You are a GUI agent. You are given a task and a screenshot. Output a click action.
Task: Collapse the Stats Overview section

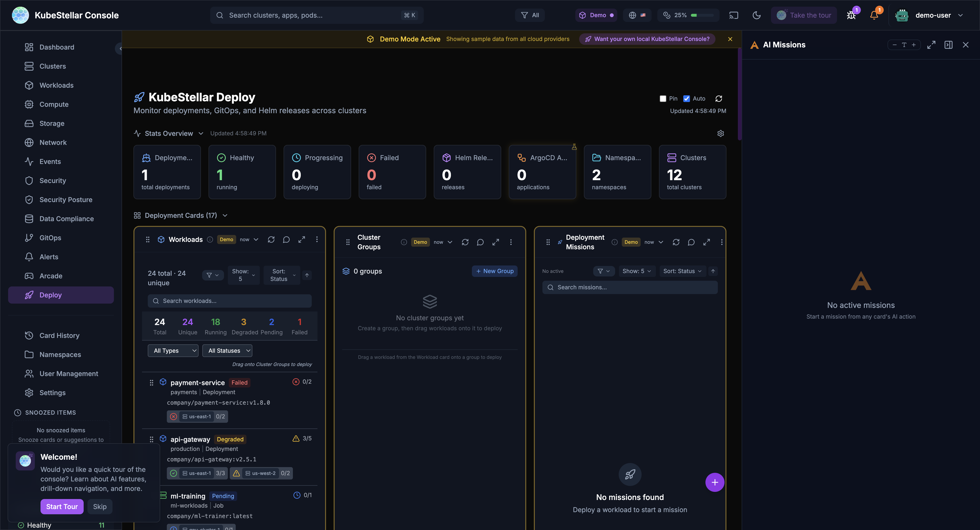click(201, 133)
